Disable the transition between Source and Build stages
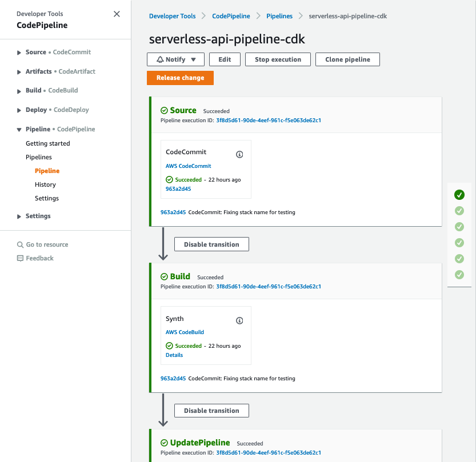476x462 pixels. [x=211, y=244]
